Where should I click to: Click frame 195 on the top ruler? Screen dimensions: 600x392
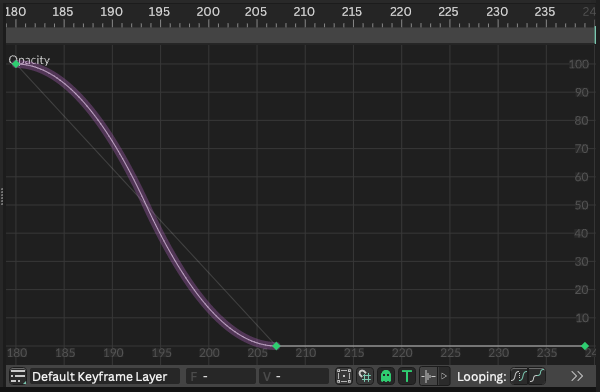pyautogui.click(x=159, y=12)
